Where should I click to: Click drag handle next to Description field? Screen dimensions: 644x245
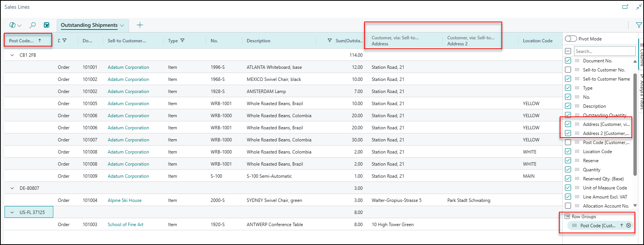577,106
